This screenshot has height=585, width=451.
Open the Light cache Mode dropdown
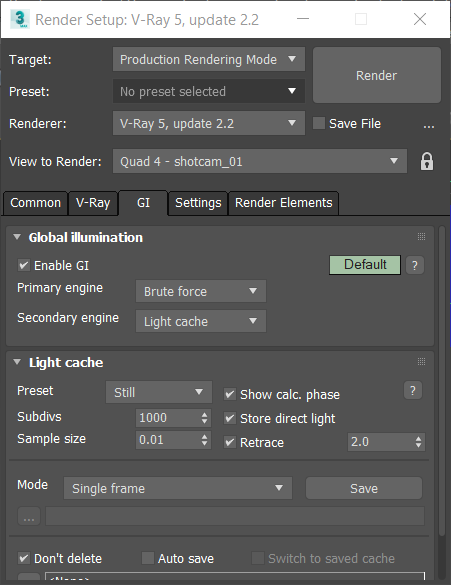coord(178,488)
